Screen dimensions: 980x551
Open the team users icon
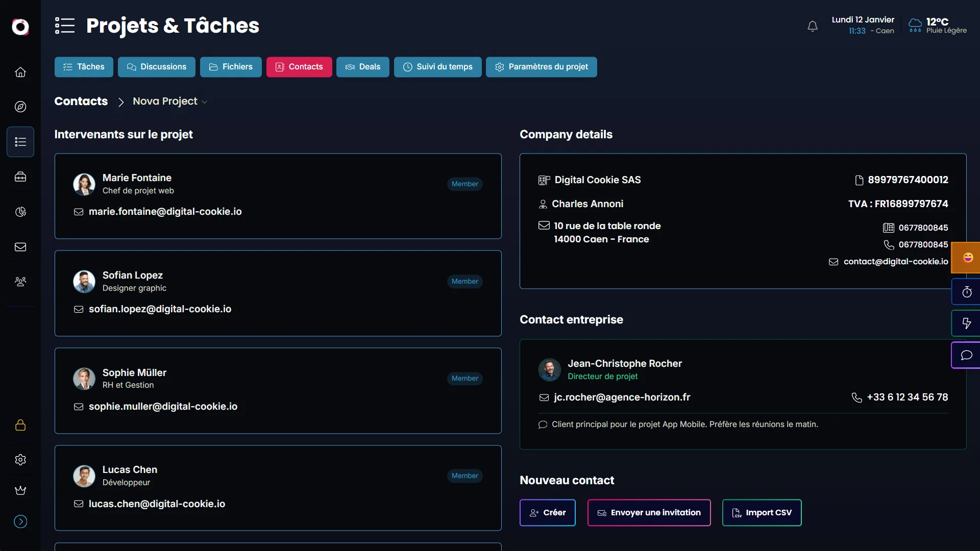[x=20, y=282]
